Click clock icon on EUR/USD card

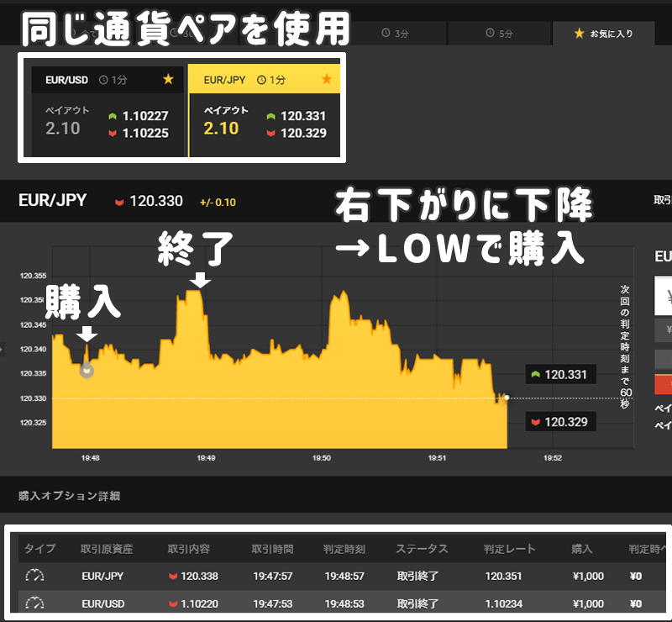click(103, 80)
